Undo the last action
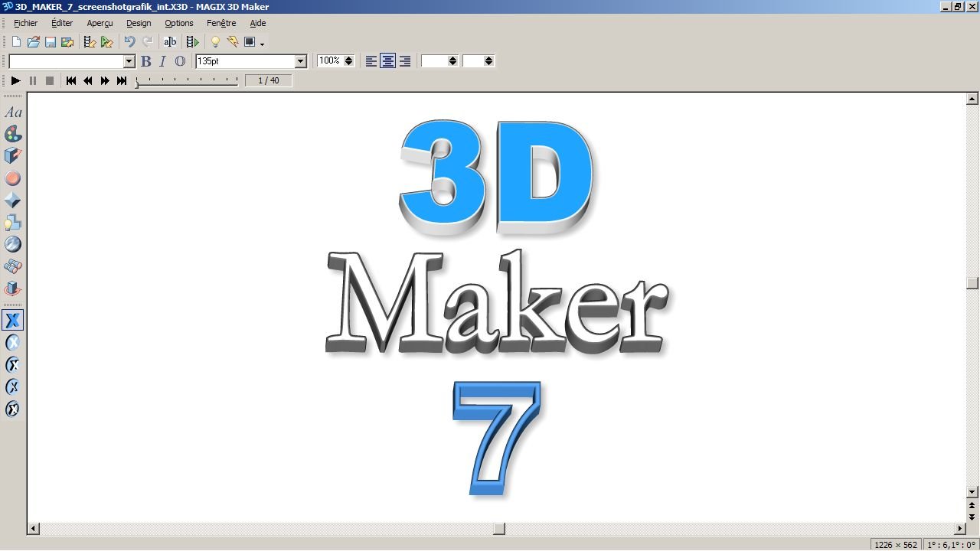 tap(129, 42)
